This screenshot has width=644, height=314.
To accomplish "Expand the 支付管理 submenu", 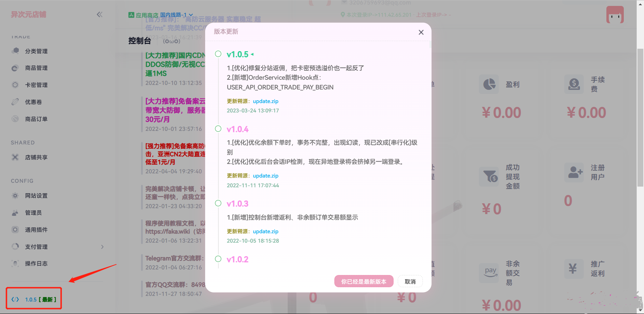I will pos(102,246).
